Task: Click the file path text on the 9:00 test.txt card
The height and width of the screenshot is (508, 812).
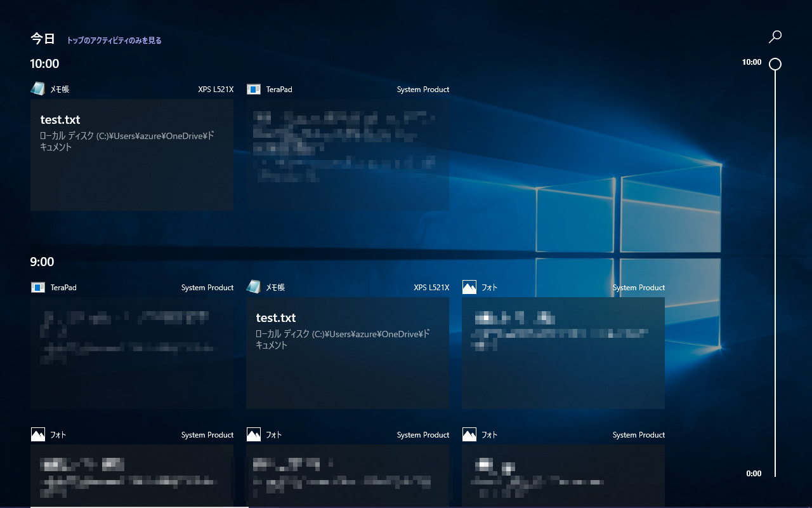Action: pyautogui.click(x=343, y=340)
